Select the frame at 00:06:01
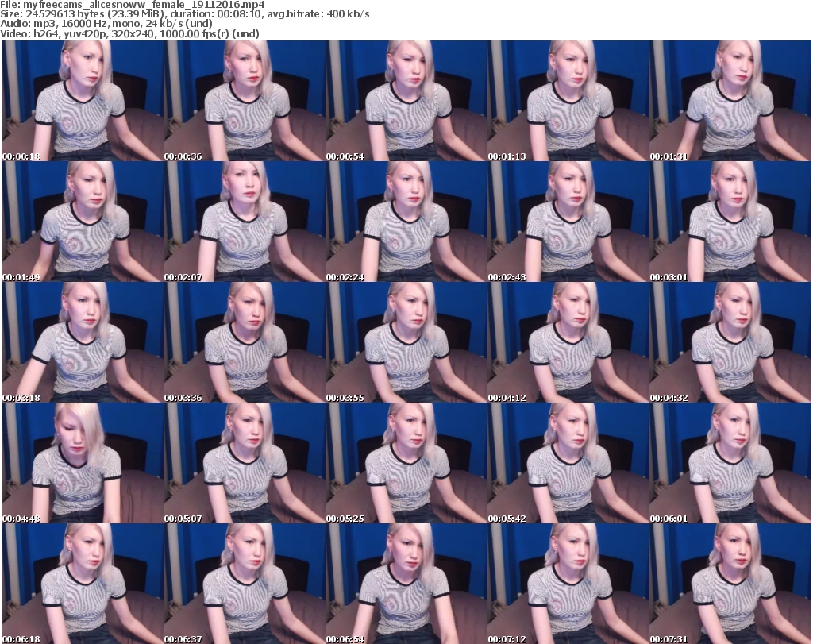This screenshot has height=644, width=813. click(730, 463)
